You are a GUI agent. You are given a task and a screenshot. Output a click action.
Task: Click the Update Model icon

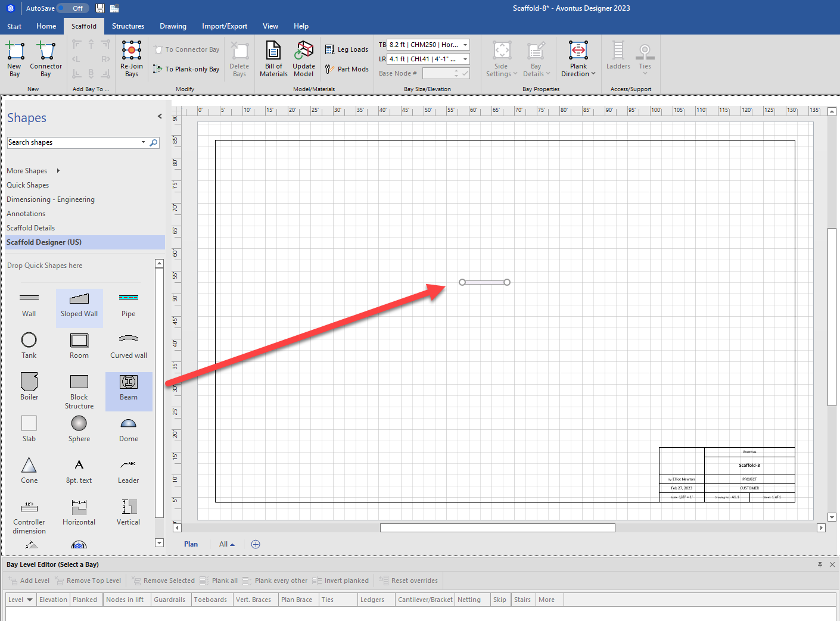click(x=304, y=59)
